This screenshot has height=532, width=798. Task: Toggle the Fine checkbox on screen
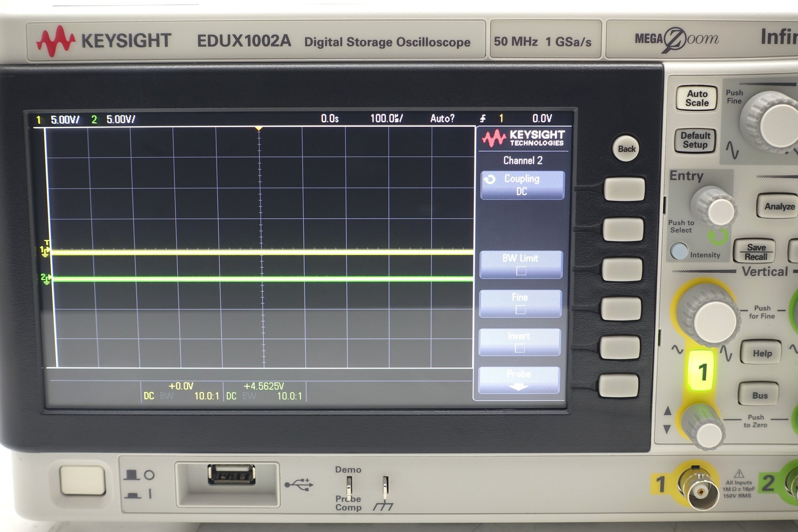click(x=520, y=310)
